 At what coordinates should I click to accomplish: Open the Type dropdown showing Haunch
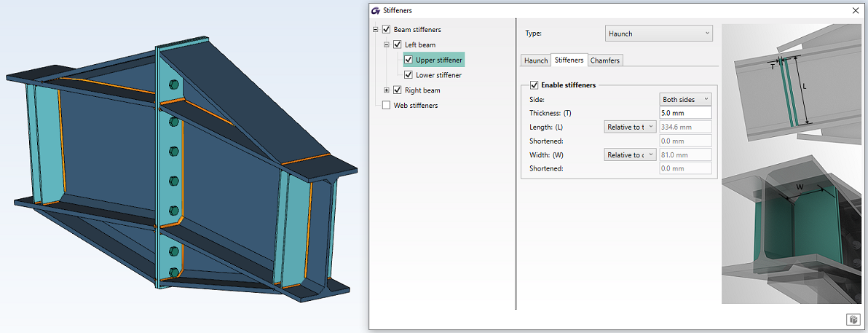pyautogui.click(x=659, y=34)
